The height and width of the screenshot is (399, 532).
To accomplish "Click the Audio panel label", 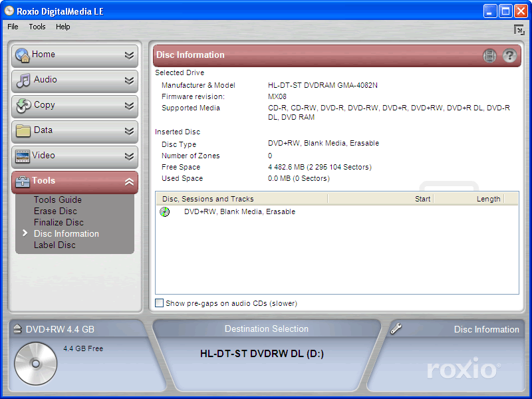I will tap(45, 79).
